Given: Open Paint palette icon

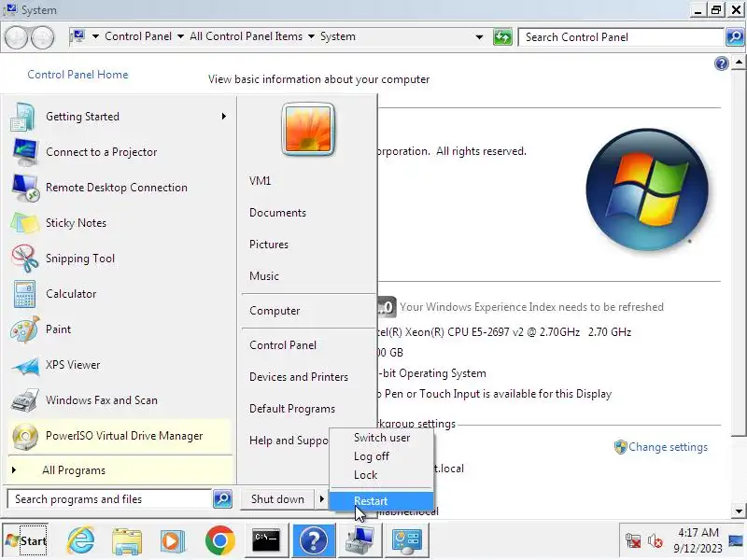Looking at the screenshot, I should pyautogui.click(x=25, y=329).
